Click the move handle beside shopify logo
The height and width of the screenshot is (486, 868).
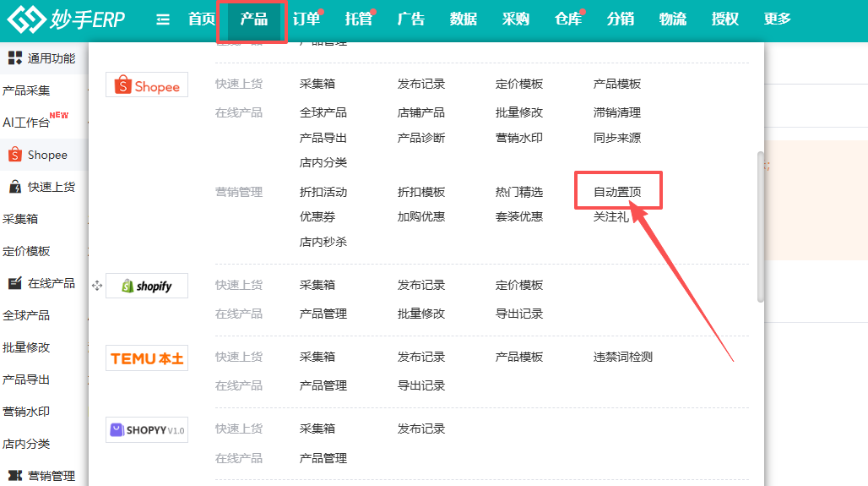tap(97, 286)
